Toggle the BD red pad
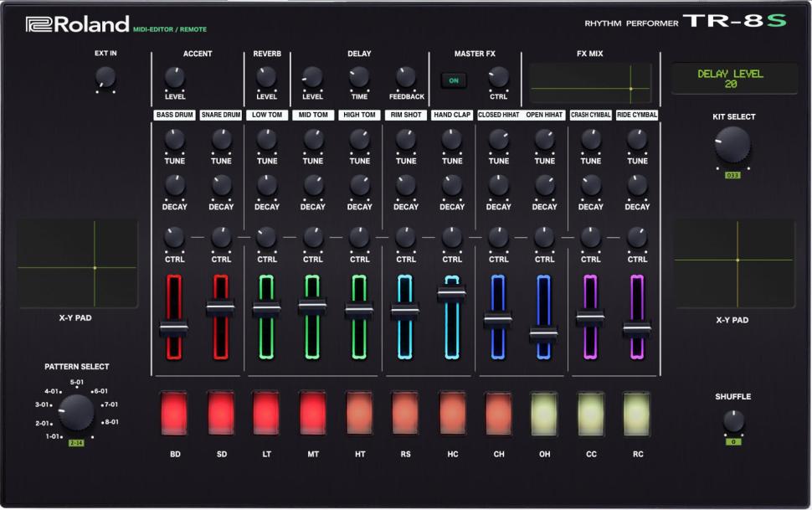Viewport: 812px width, 510px height. click(x=174, y=413)
